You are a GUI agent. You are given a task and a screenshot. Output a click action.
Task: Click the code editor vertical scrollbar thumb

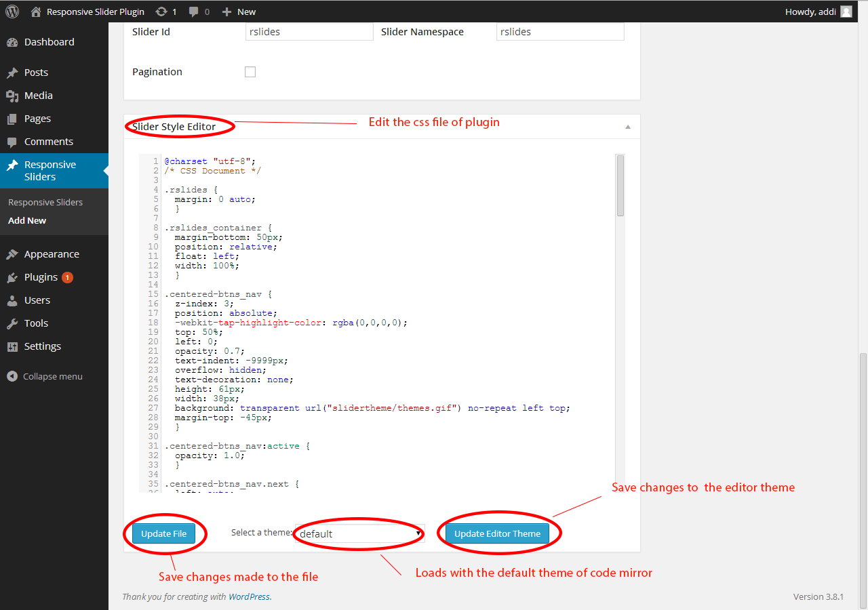620,185
